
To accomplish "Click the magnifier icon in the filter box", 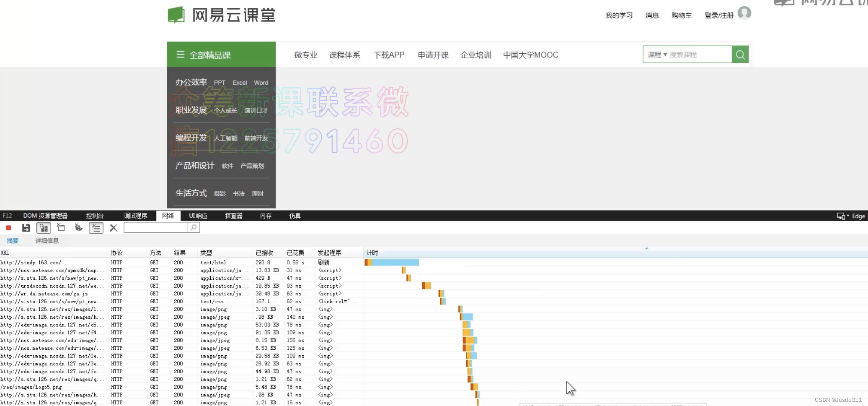I will [194, 227].
